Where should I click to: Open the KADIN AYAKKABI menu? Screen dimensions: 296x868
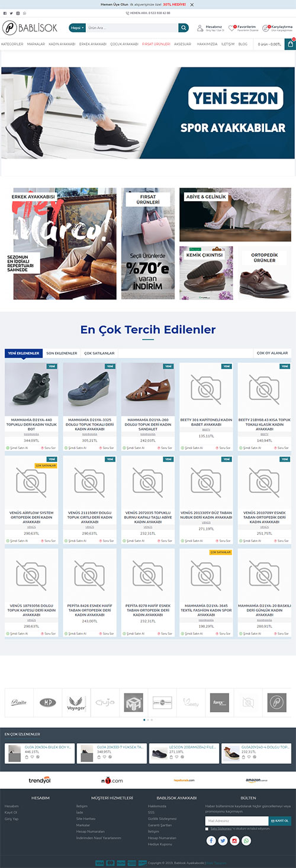click(62, 44)
